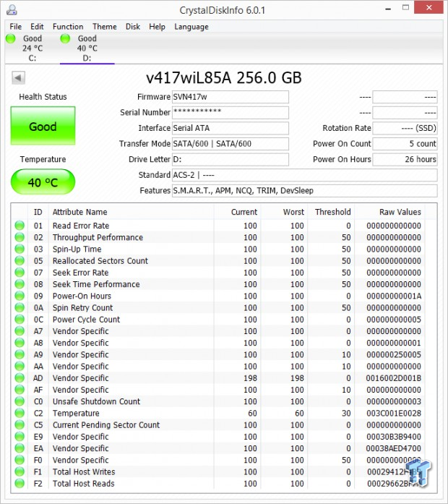Click the ID column header
448x504 pixels.
(x=38, y=212)
